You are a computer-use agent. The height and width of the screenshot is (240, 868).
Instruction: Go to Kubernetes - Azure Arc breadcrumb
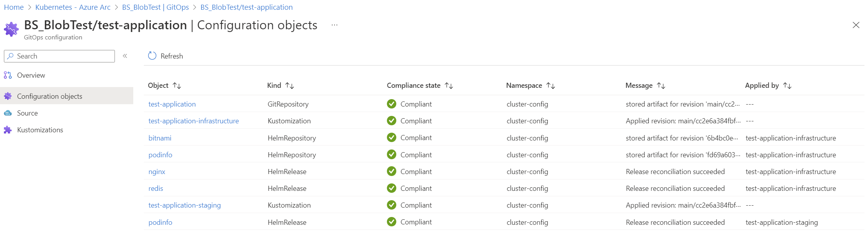[73, 7]
